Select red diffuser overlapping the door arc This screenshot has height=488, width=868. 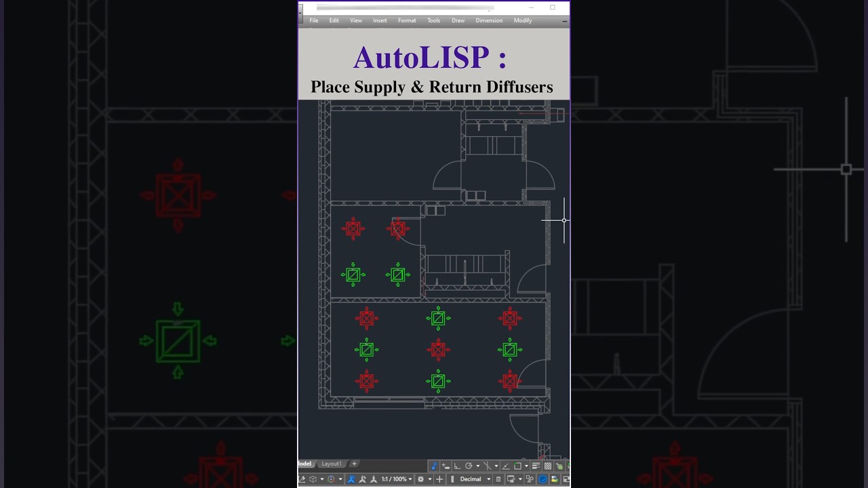point(397,229)
